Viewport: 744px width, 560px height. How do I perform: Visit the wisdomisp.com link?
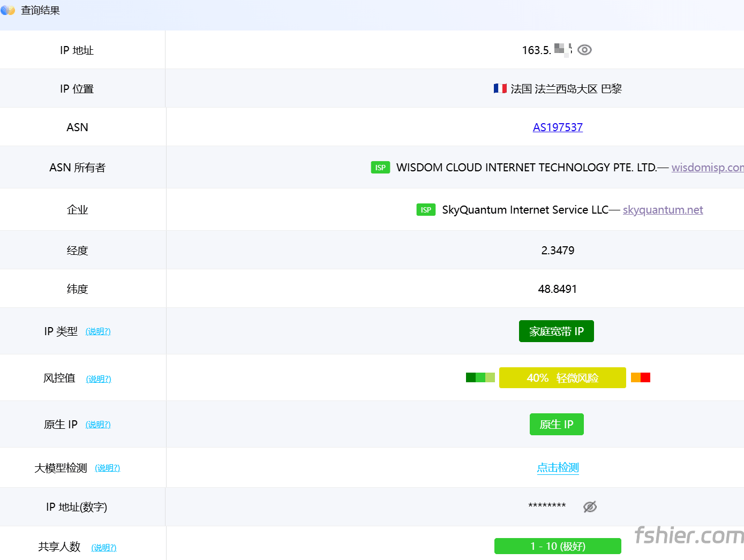(707, 168)
